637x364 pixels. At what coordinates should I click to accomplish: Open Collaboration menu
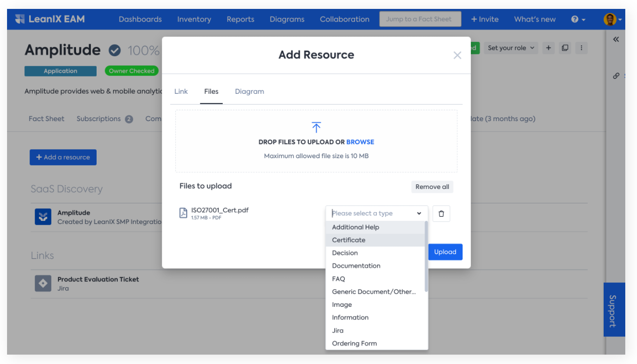[345, 19]
